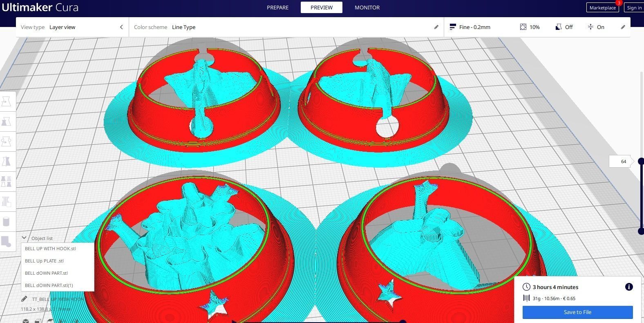Select BELL dOWN PART.stl in object list
Screen dimensions: 644x323
pos(58,273)
